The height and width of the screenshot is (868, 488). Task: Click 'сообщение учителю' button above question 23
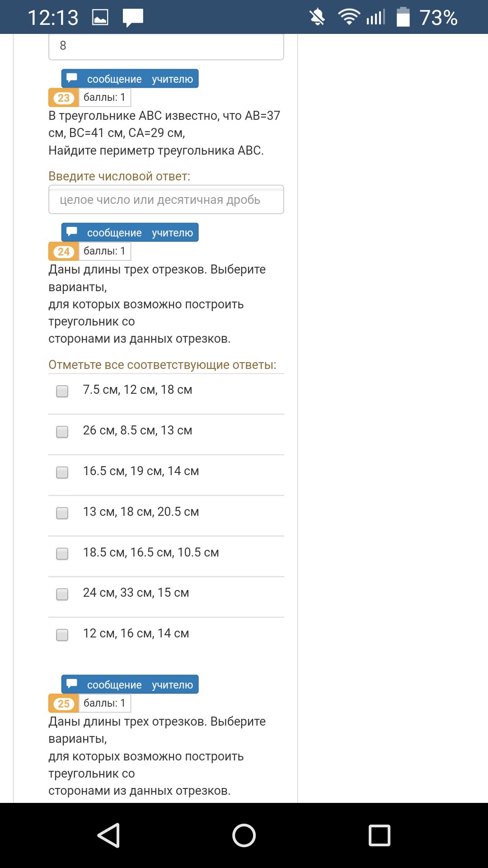(130, 79)
